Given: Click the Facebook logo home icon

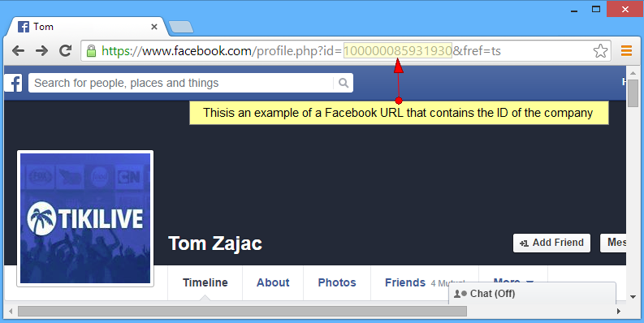Looking at the screenshot, I should click(13, 83).
